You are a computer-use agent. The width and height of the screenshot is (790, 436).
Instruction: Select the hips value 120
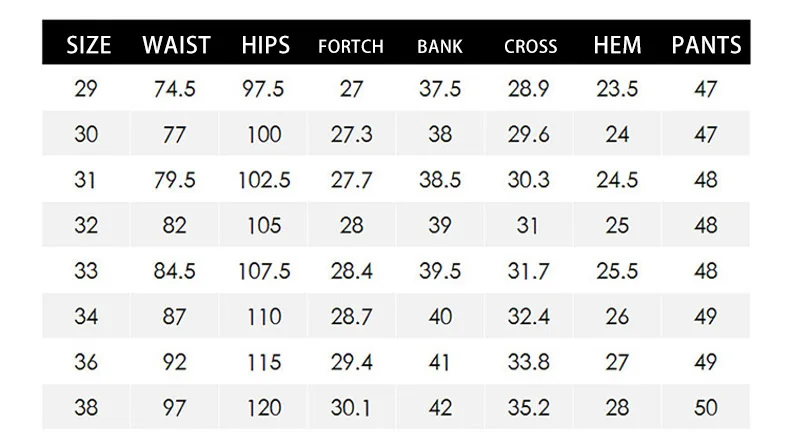264,409
